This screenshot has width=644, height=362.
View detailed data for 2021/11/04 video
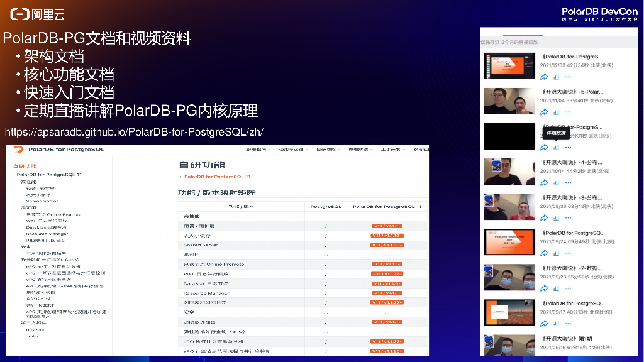[x=556, y=112]
